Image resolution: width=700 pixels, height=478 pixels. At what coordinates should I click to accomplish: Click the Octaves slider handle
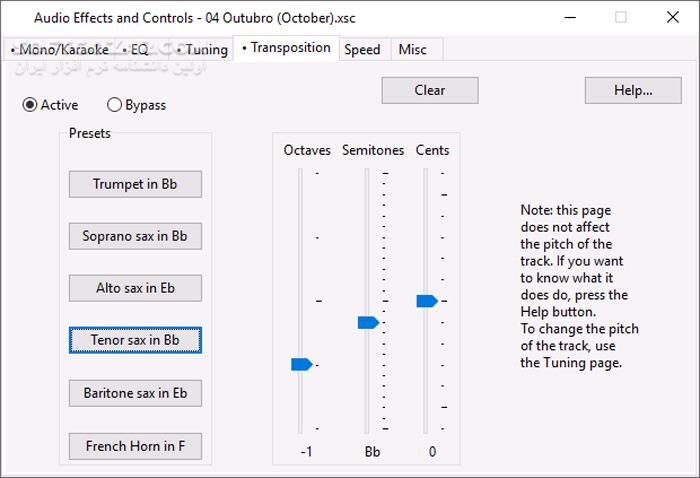click(301, 364)
